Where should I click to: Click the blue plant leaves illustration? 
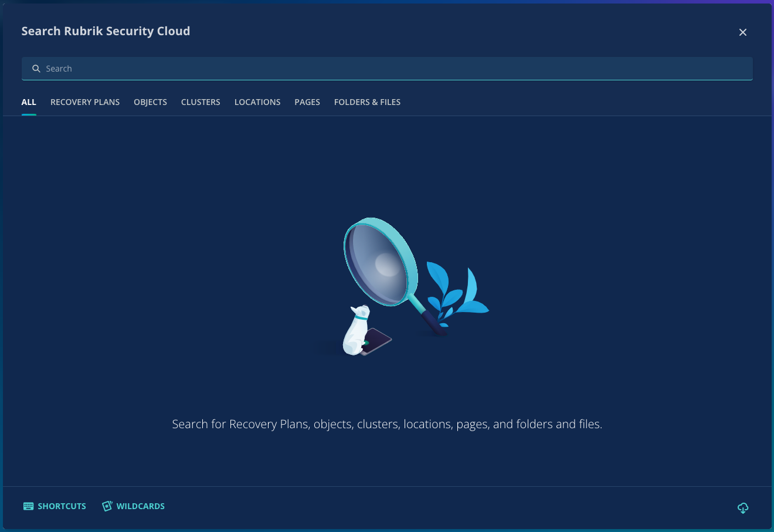click(457, 290)
